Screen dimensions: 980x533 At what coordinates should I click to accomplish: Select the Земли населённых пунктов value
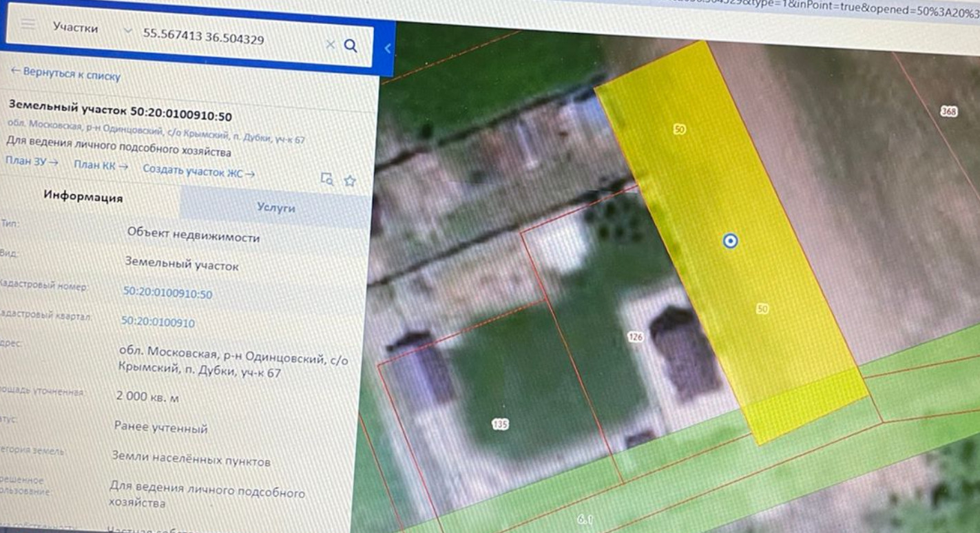tap(191, 459)
